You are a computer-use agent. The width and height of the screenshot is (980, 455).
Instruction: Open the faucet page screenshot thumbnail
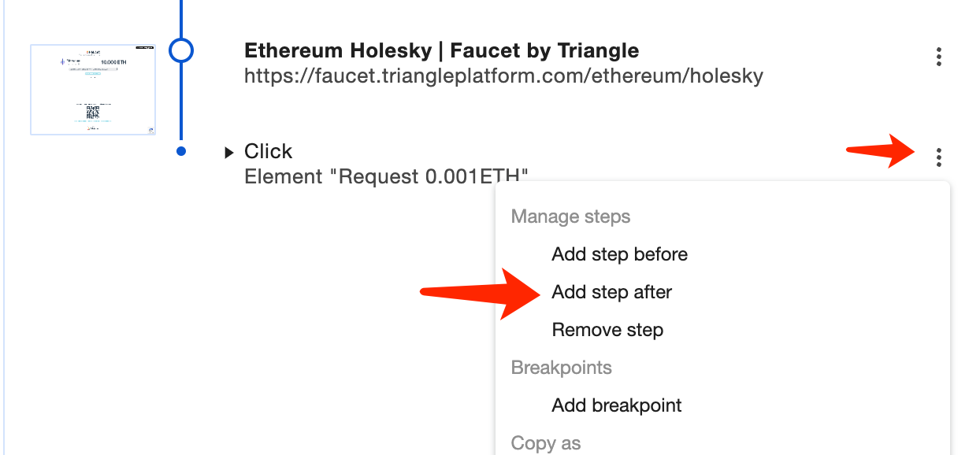tap(93, 90)
